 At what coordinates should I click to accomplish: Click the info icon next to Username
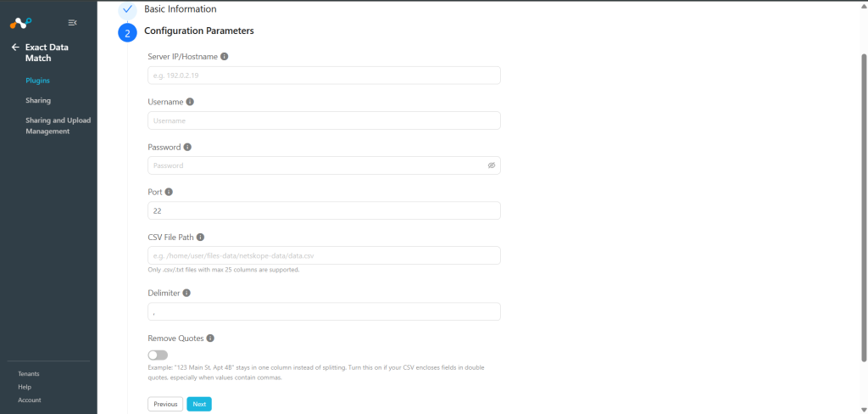tap(190, 102)
